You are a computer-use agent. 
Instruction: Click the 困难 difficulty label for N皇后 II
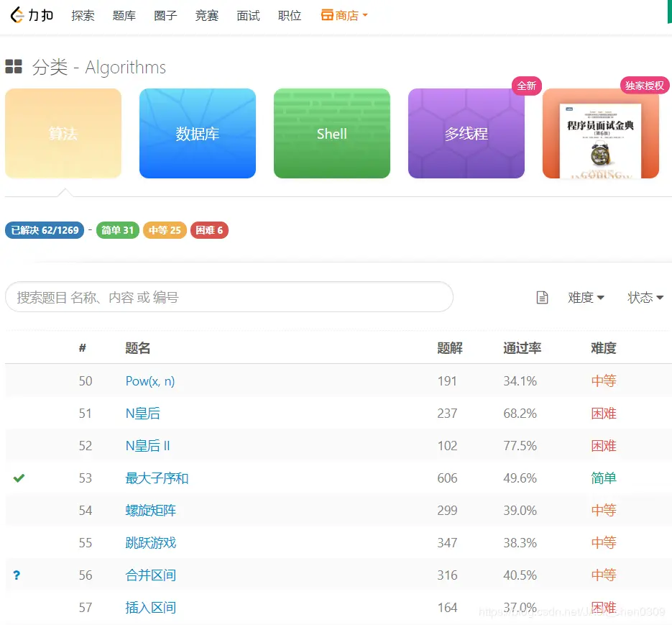[604, 446]
